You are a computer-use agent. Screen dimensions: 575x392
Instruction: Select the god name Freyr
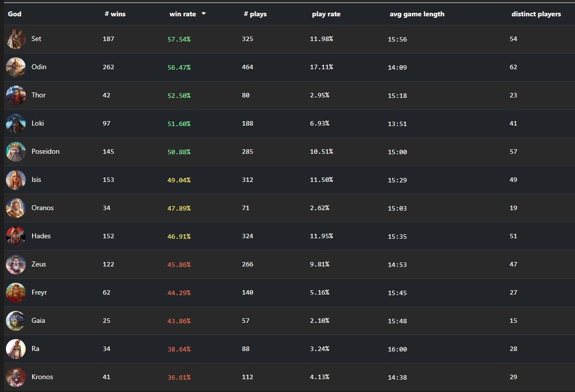point(39,292)
